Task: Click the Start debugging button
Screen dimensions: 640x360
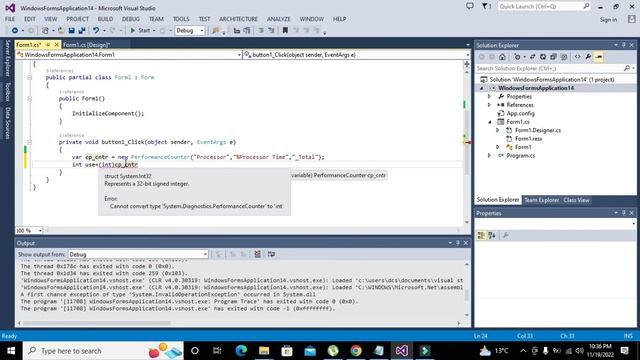Action: pos(140,31)
